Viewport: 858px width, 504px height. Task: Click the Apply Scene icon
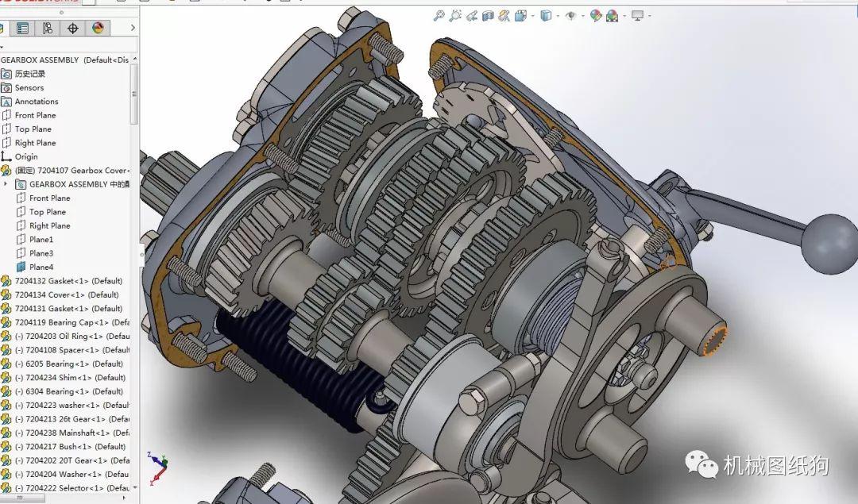[x=612, y=14]
